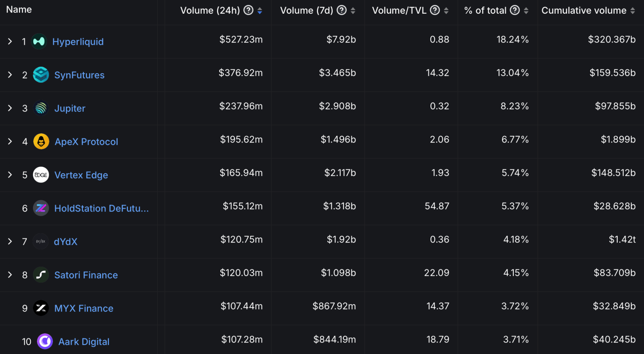
Task: Open the Hyperliquid protocol link
Action: 78,42
